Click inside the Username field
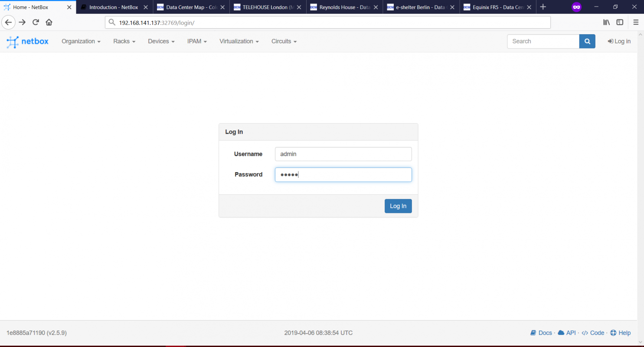Image resolution: width=644 pixels, height=347 pixels. [x=343, y=154]
